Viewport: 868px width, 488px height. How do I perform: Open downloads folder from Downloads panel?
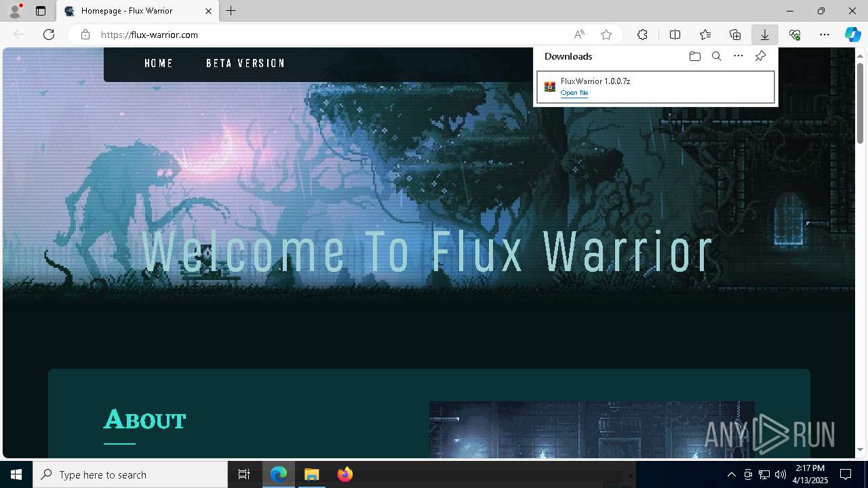pyautogui.click(x=694, y=56)
